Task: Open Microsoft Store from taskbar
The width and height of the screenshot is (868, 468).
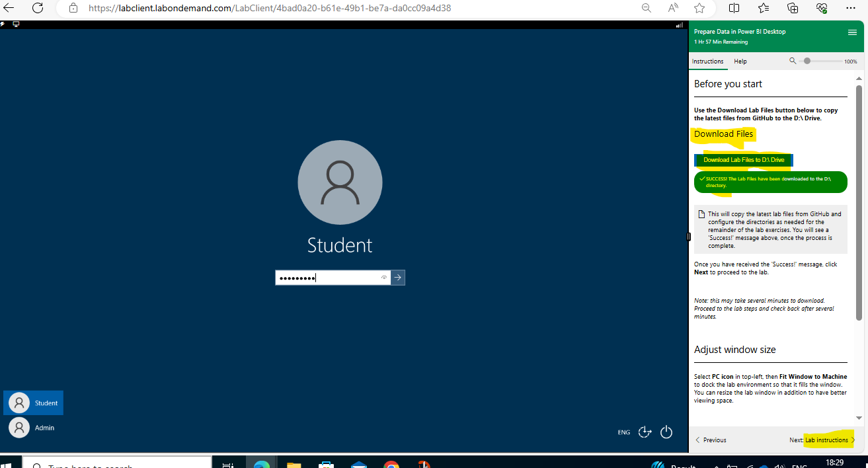Action: coord(326,465)
